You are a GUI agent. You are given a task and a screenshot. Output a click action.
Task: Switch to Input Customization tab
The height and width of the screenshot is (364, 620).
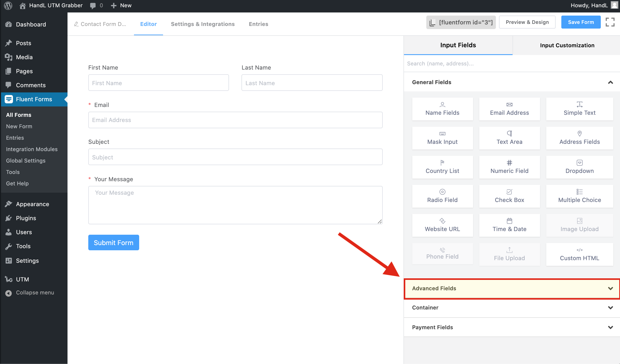(x=567, y=45)
